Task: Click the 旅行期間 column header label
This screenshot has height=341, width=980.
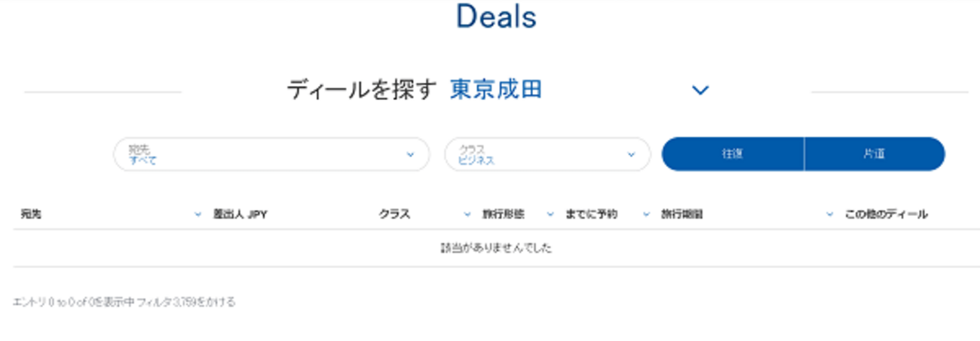Action: tap(682, 215)
